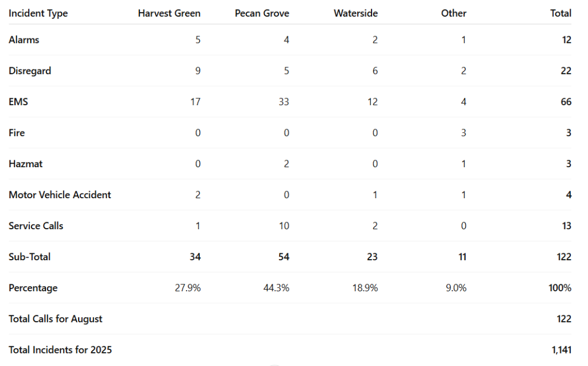Click the Hazmat row label
588x366 pixels.
coord(26,164)
